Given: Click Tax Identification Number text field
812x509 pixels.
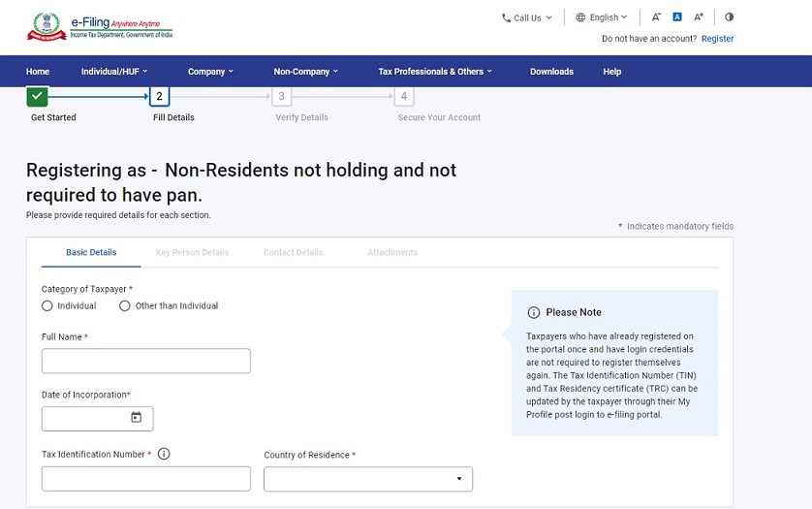Looking at the screenshot, I should [x=145, y=479].
